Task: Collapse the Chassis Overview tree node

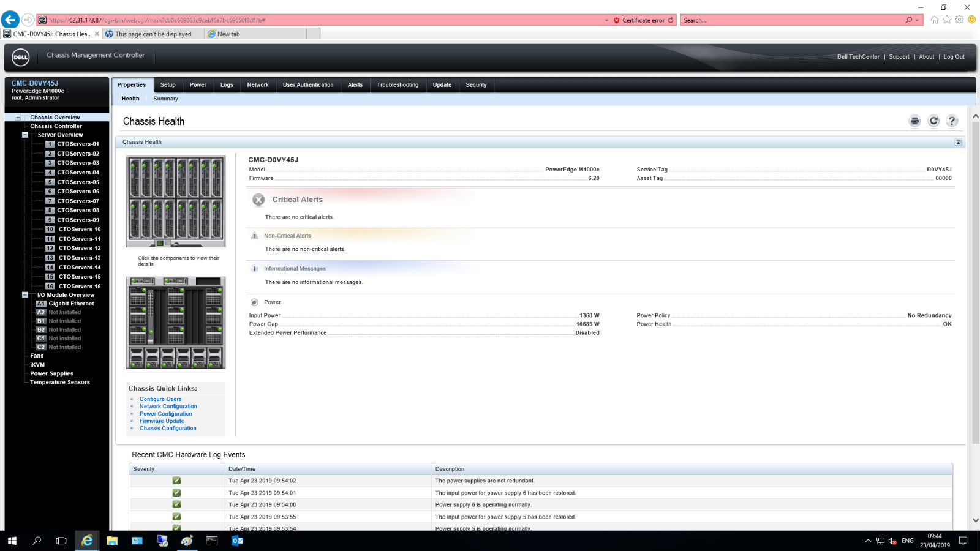Action: point(18,118)
